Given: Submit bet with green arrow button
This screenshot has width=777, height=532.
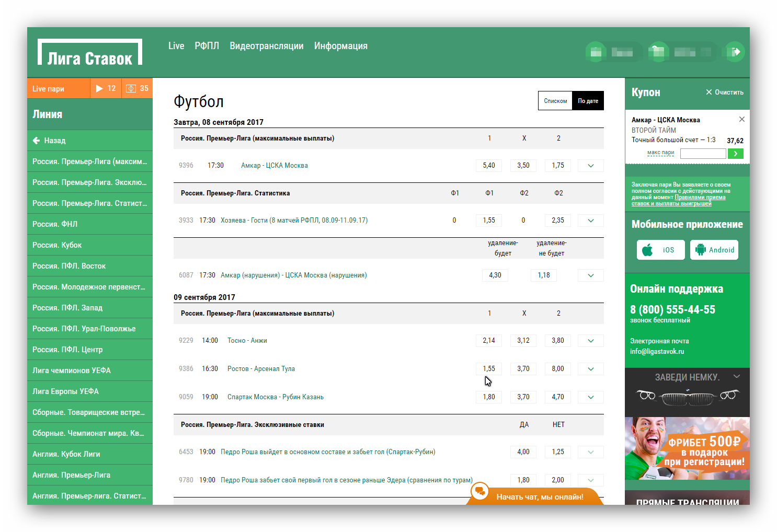Looking at the screenshot, I should click(x=735, y=154).
